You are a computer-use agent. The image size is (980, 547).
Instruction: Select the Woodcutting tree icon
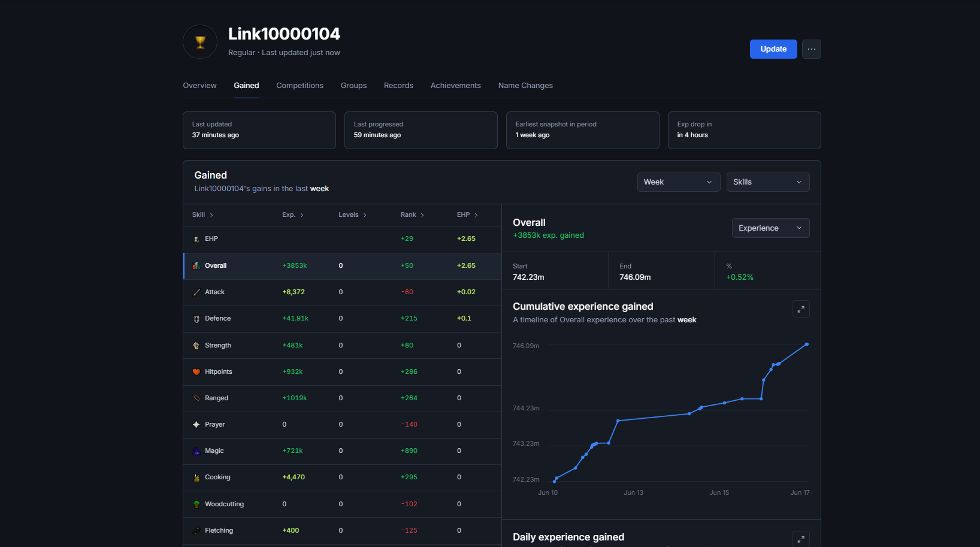pos(196,504)
